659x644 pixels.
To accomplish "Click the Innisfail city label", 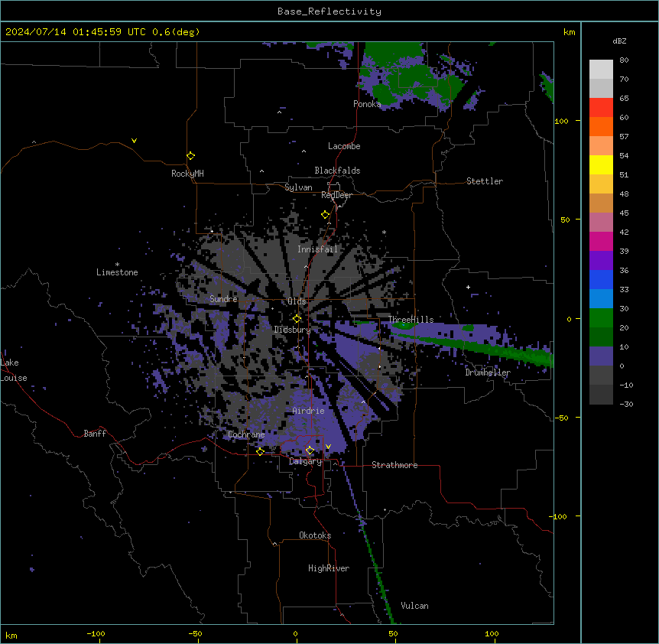I will click(x=317, y=249).
